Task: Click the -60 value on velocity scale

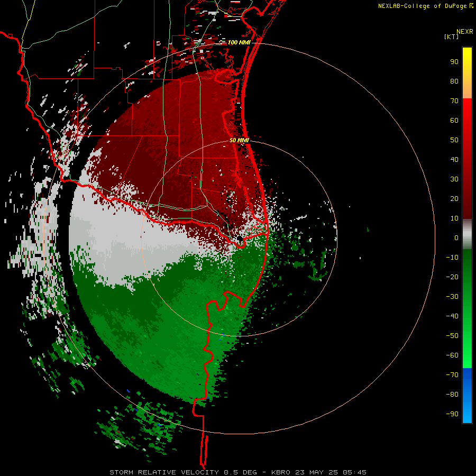Action: (x=452, y=355)
